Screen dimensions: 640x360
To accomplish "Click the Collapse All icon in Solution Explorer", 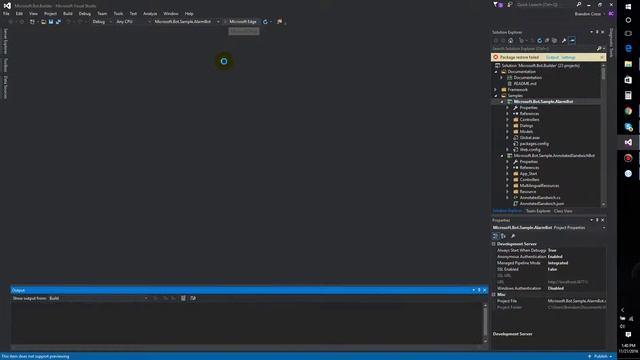I will point(547,40).
